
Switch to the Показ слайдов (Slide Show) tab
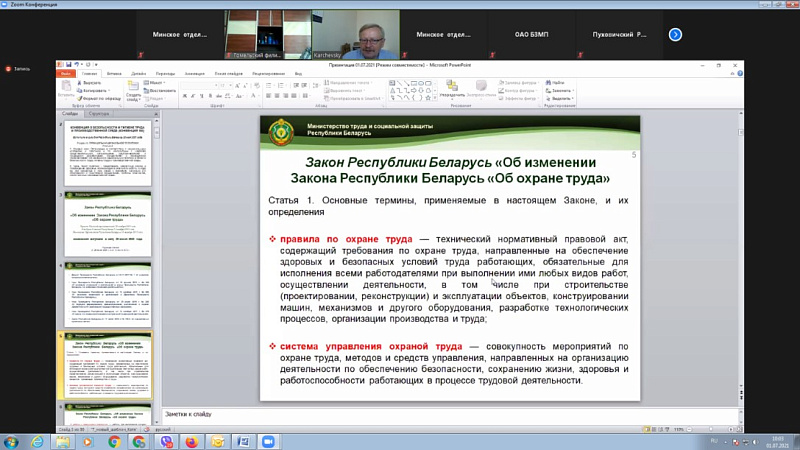229,73
